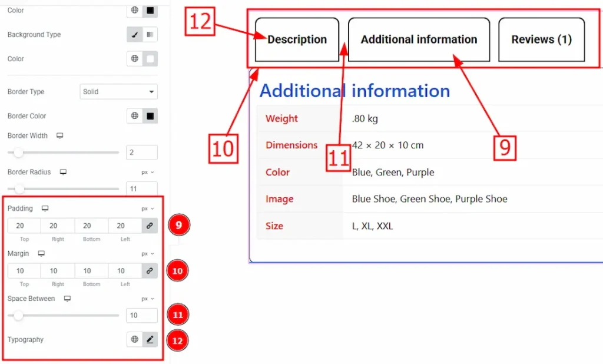Viewport: 603px width, 364px height.
Task: Select classic brush Background Type icon
Action: pyautogui.click(x=135, y=35)
